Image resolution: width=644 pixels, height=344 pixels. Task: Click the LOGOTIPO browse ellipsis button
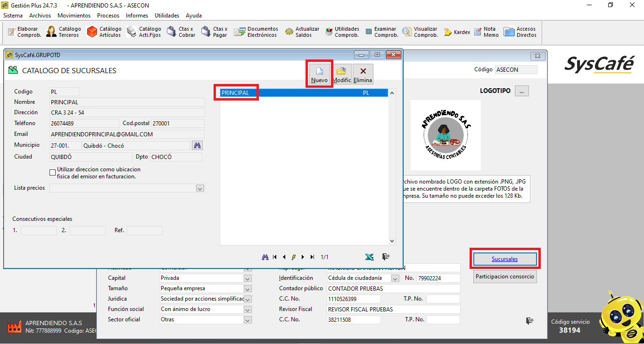522,91
